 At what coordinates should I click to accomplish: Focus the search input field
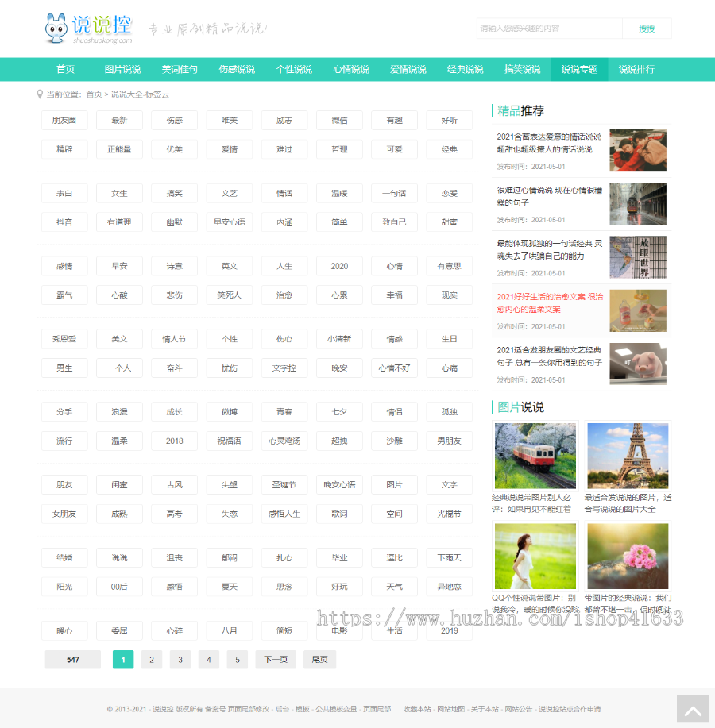(x=549, y=29)
